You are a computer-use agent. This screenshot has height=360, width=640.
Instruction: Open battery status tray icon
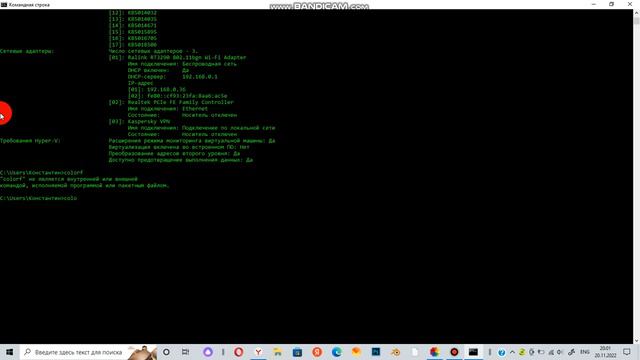(x=541, y=352)
